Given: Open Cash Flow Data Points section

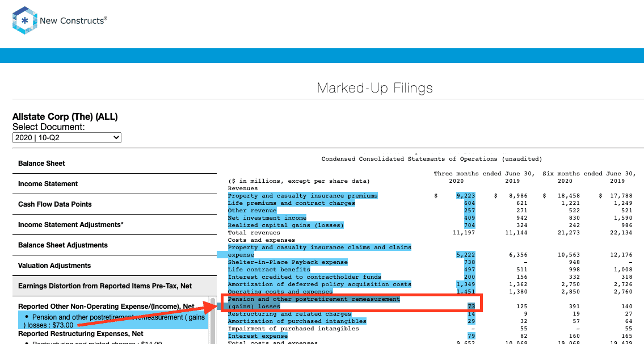Looking at the screenshot, I should coord(115,204).
